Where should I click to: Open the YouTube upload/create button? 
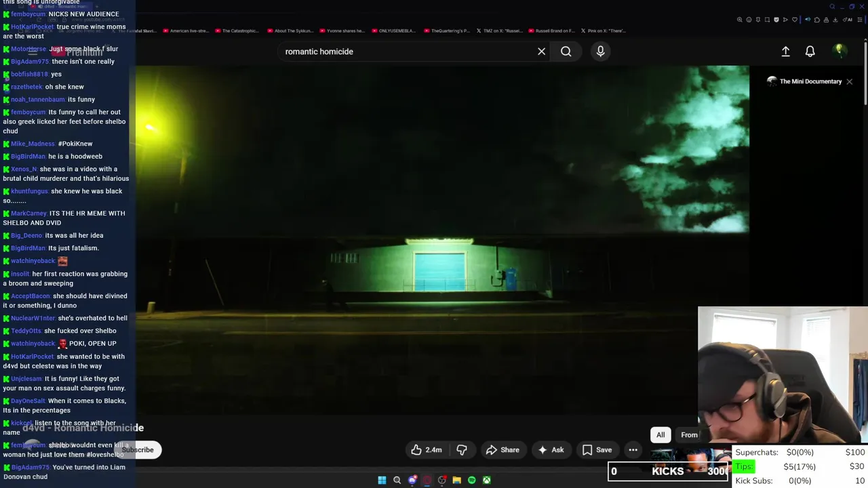785,52
